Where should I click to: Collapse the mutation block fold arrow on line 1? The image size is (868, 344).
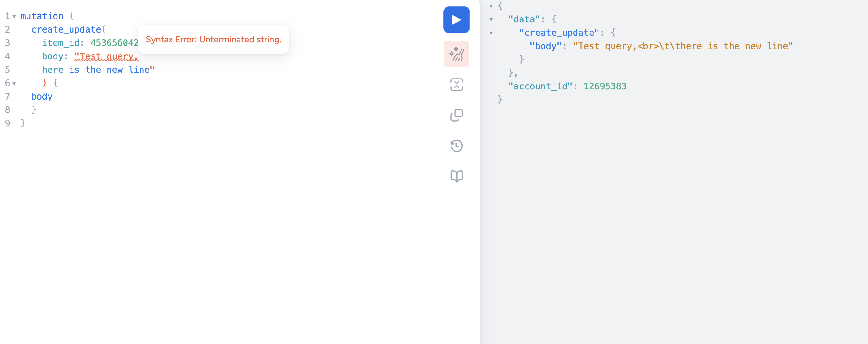(14, 17)
